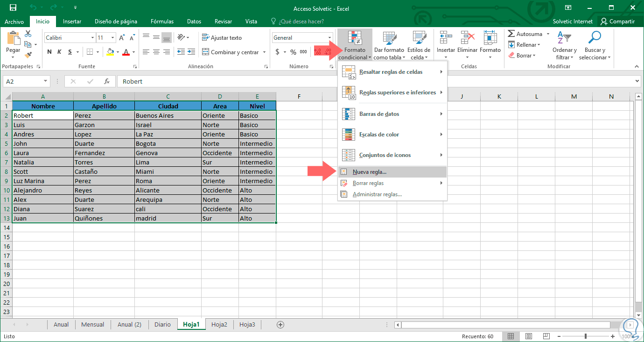
Task: Toggle Ajustar texto wrap option
Action: click(222, 38)
